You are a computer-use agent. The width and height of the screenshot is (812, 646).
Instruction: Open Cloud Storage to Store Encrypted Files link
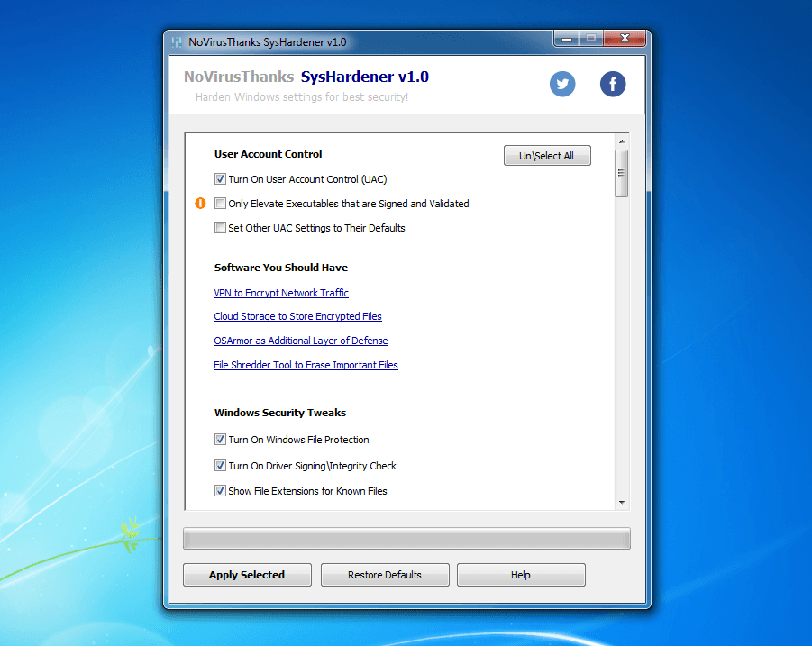click(x=297, y=316)
